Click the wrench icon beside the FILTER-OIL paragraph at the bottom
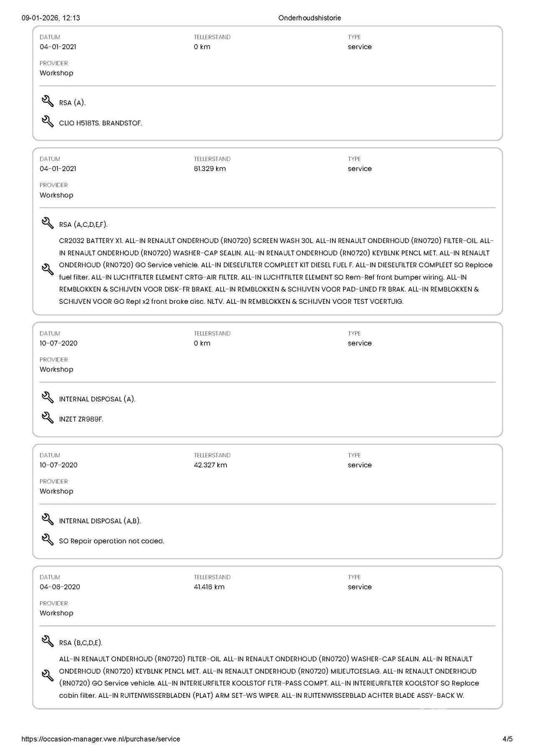 [x=48, y=676]
